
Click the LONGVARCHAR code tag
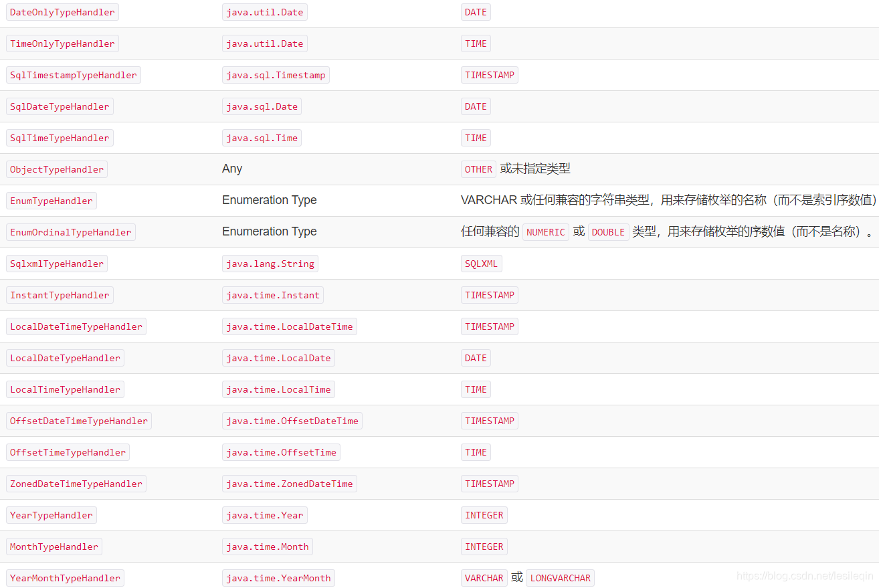point(561,578)
